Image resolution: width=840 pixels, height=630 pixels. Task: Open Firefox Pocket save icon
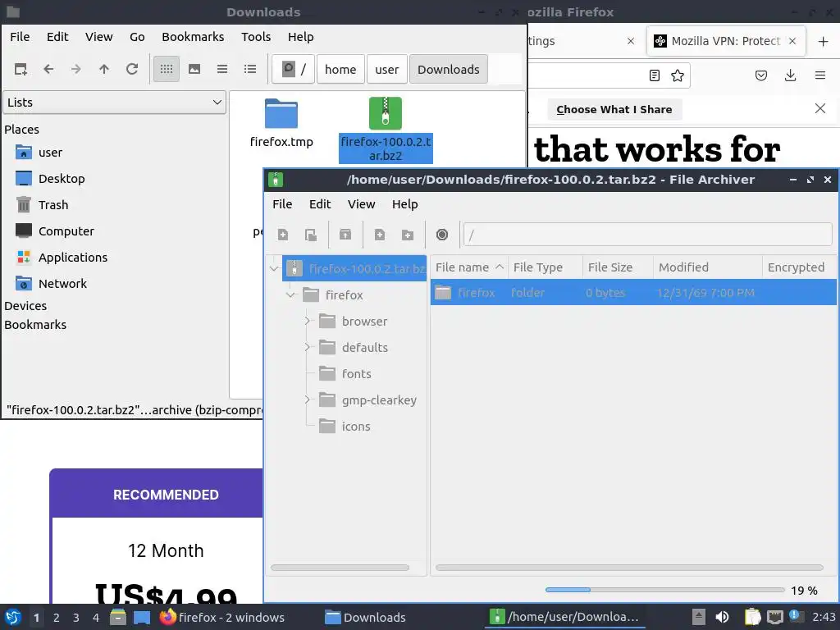click(x=760, y=75)
